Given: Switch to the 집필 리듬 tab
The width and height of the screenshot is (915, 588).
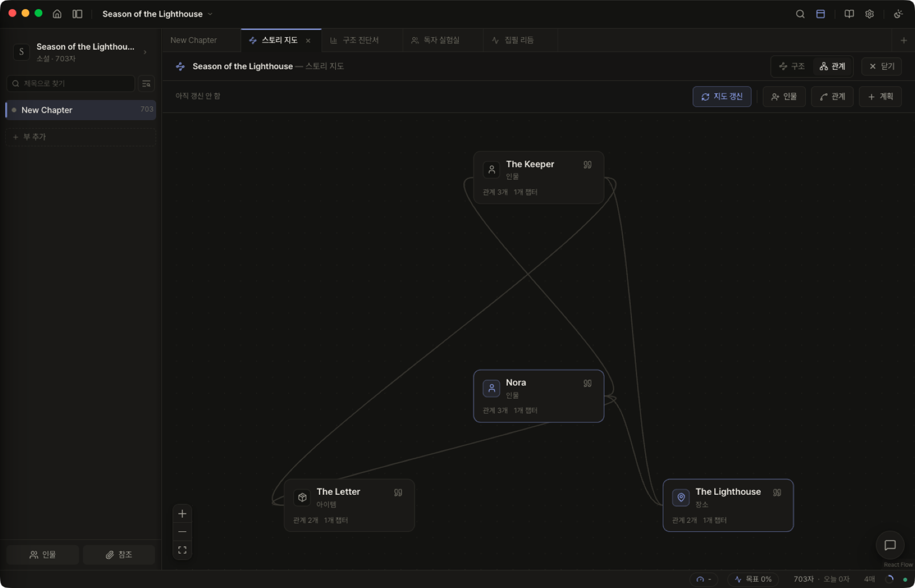Looking at the screenshot, I should (x=520, y=40).
